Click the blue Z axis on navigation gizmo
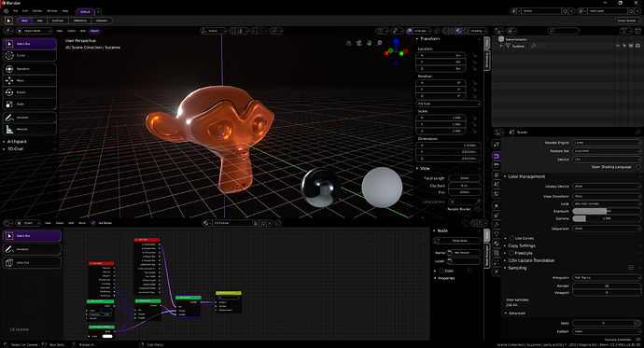Image resolution: width=644 pixels, height=348 pixels. point(396,41)
